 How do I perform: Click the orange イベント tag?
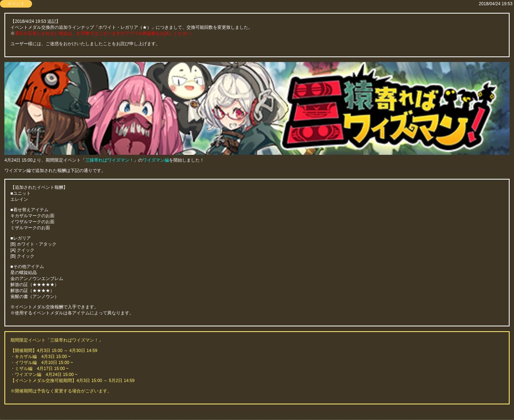pos(16,4)
